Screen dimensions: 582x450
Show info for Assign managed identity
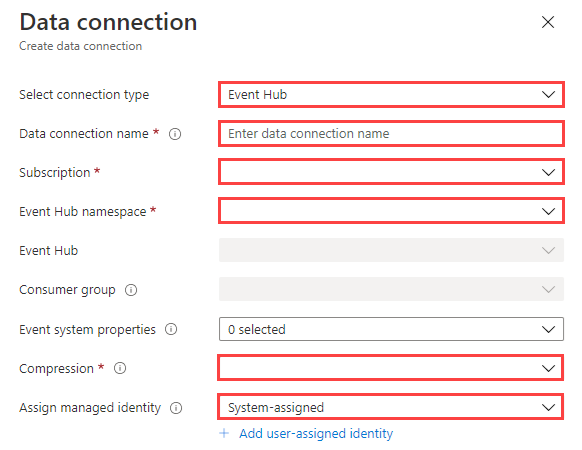click(176, 408)
